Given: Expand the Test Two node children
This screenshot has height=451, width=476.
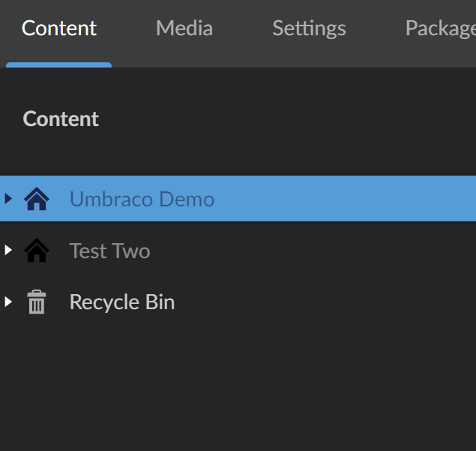Looking at the screenshot, I should pyautogui.click(x=8, y=250).
